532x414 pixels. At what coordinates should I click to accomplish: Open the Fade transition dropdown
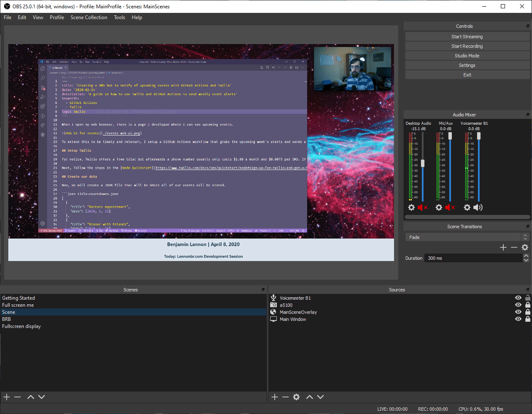pos(467,237)
